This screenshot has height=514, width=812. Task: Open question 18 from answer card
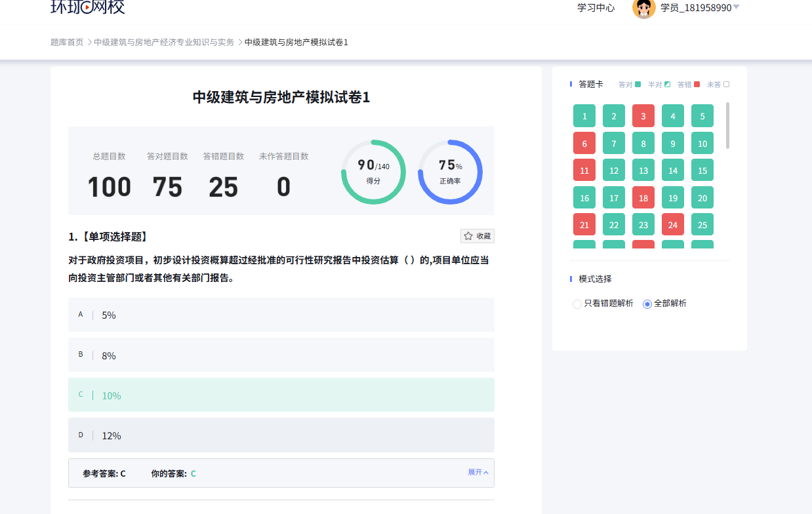coord(643,198)
